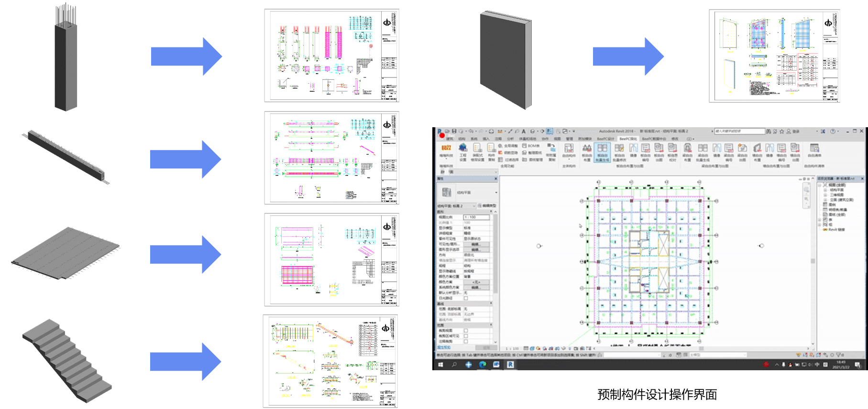Expand the 组 node in project browser
This screenshot has width=868, height=409.
pyautogui.click(x=819, y=225)
